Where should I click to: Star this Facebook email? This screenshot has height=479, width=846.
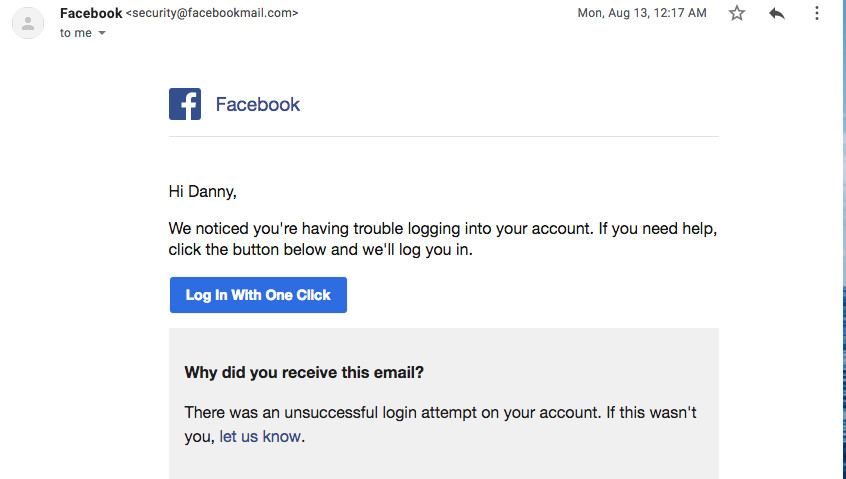[x=737, y=13]
